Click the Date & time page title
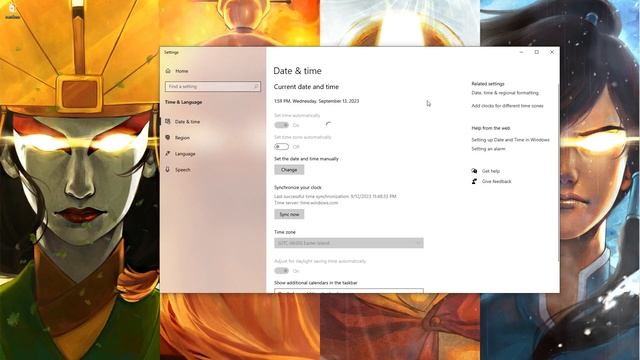This screenshot has width=640, height=360. [x=298, y=71]
